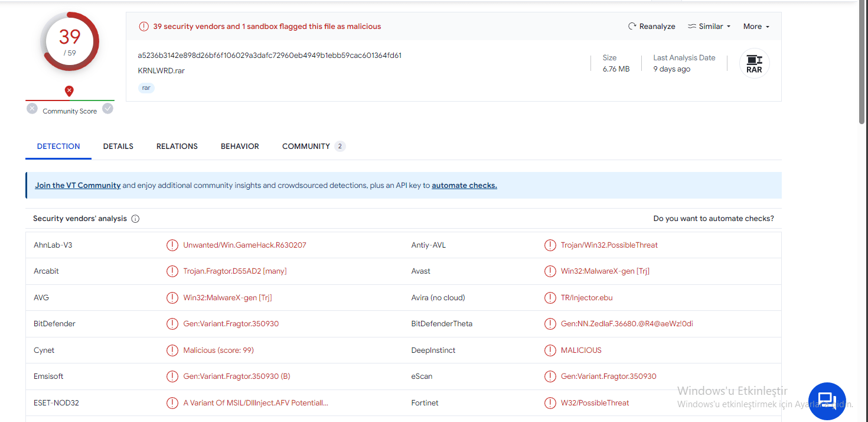This screenshot has width=868, height=422.
Task: Click Trojan.Fragtor.D55AD2 [many] result
Action: coord(235,271)
